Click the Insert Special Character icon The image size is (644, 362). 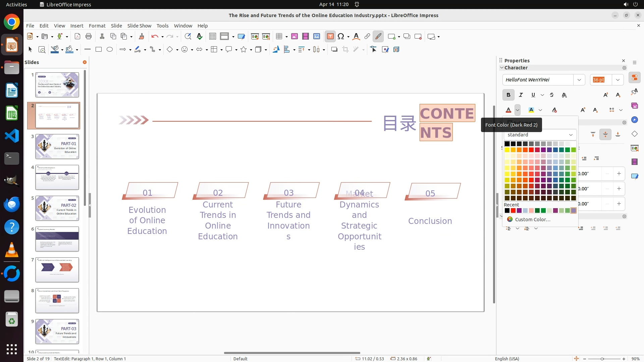(x=341, y=37)
